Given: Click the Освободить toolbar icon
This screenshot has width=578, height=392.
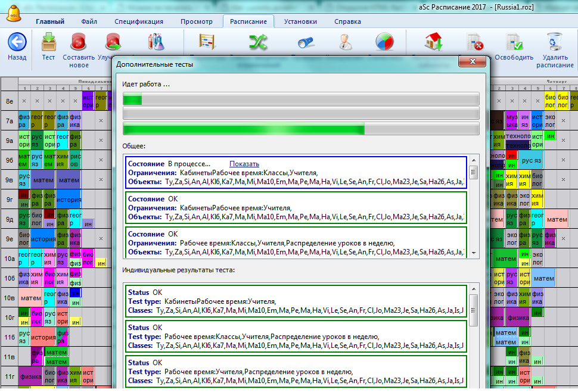Looking at the screenshot, I should click(514, 42).
